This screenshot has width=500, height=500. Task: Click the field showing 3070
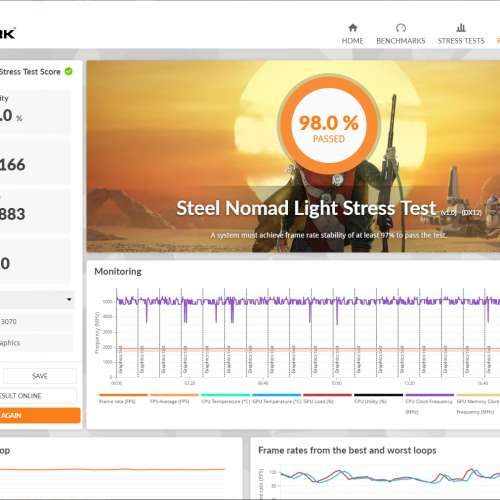(x=37, y=322)
